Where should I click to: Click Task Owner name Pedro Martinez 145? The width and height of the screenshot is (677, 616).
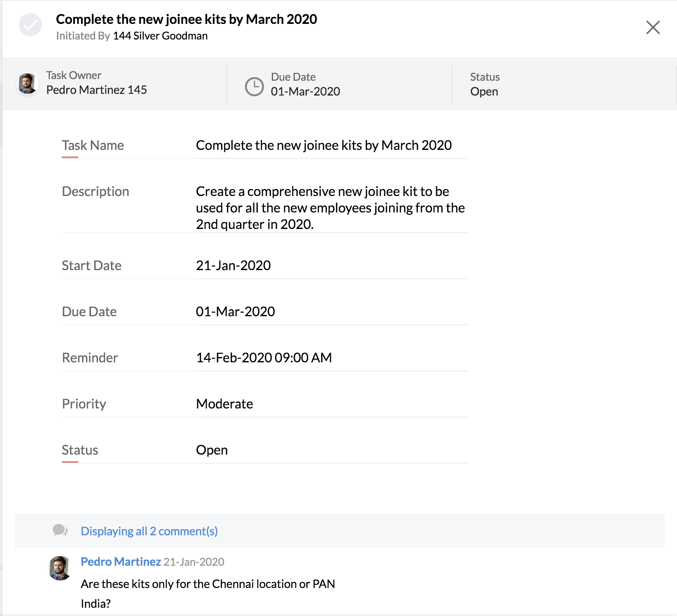pyautogui.click(x=96, y=90)
